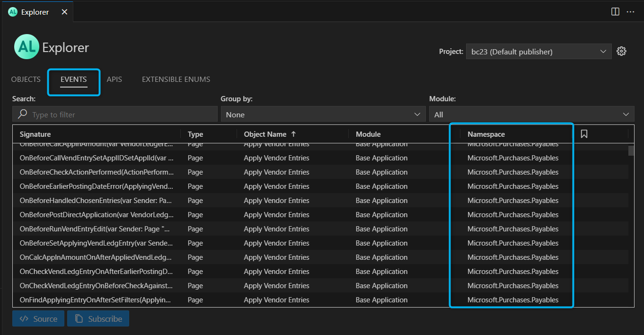Click the split editor icon
The image size is (644, 335).
pos(615,12)
